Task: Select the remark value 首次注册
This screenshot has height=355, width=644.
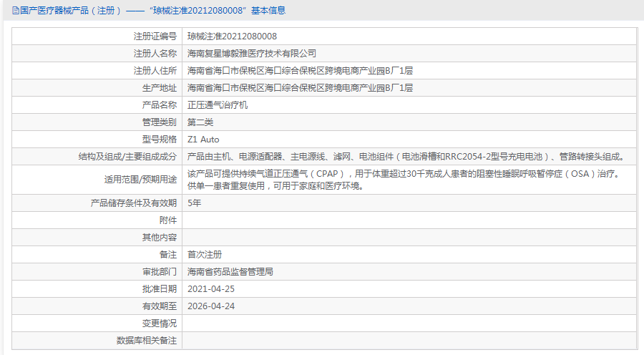Action: (x=205, y=255)
